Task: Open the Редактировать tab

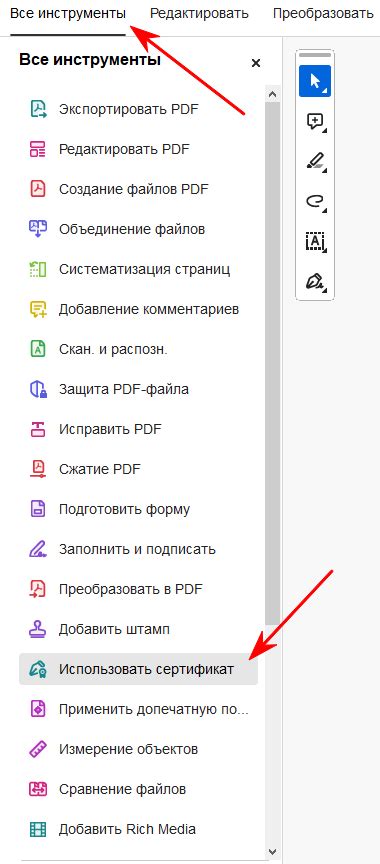Action: [199, 13]
